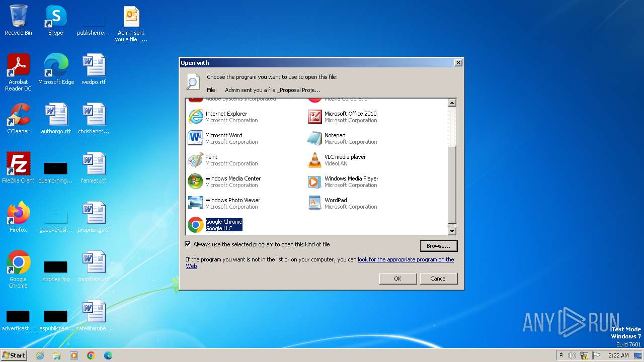The image size is (644, 362).
Task: Choose Windows Media Player in list
Action: pos(343,182)
